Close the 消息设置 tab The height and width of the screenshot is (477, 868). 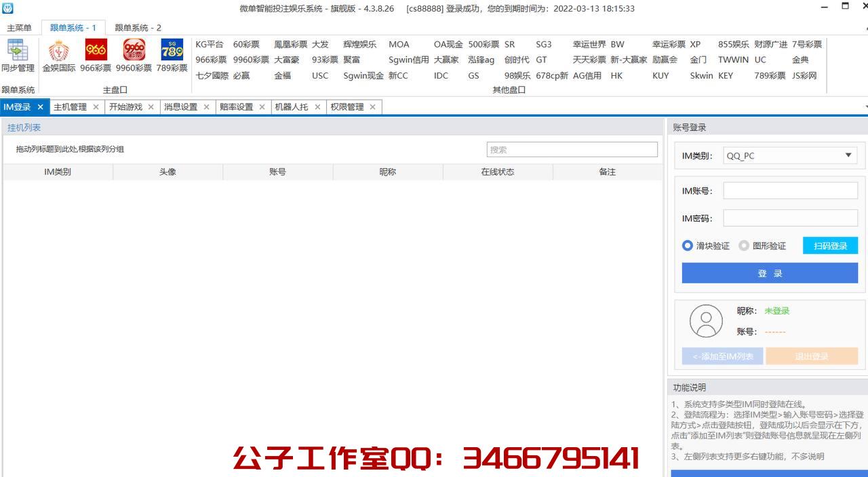coord(207,107)
